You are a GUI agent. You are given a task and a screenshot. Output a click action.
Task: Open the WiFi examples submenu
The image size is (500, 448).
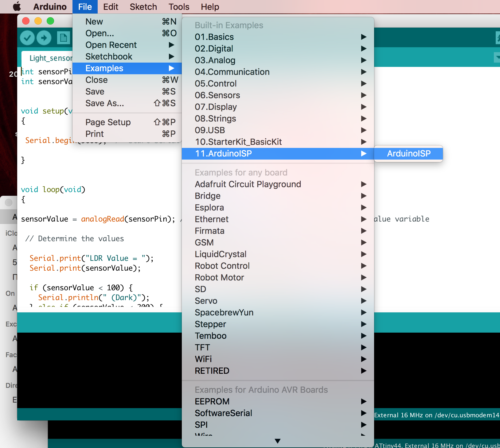pyautogui.click(x=278, y=359)
